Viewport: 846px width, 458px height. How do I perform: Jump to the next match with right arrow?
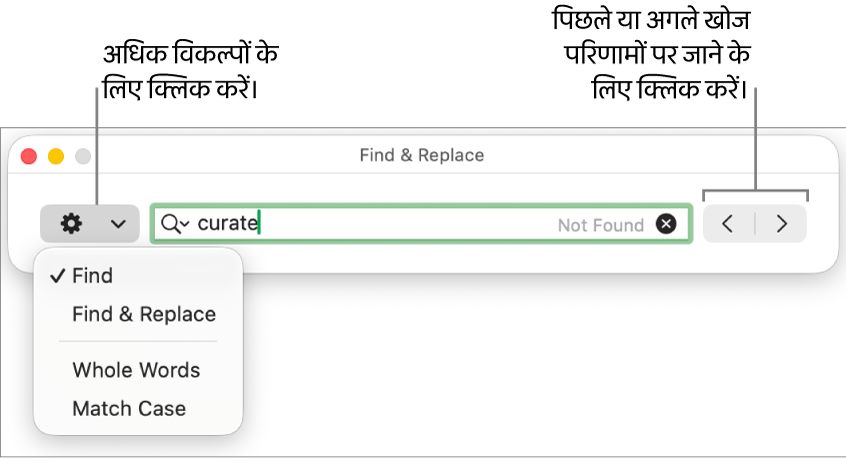tap(782, 224)
